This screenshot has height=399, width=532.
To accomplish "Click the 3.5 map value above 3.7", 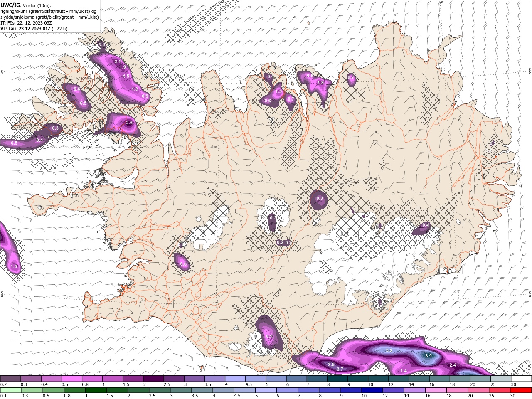I will click(x=331, y=365).
